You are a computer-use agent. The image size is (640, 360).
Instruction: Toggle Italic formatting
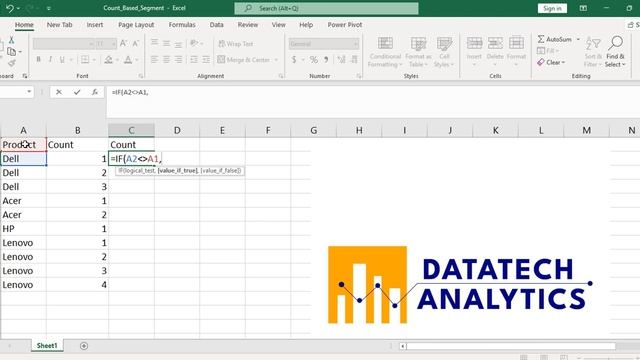50,60
